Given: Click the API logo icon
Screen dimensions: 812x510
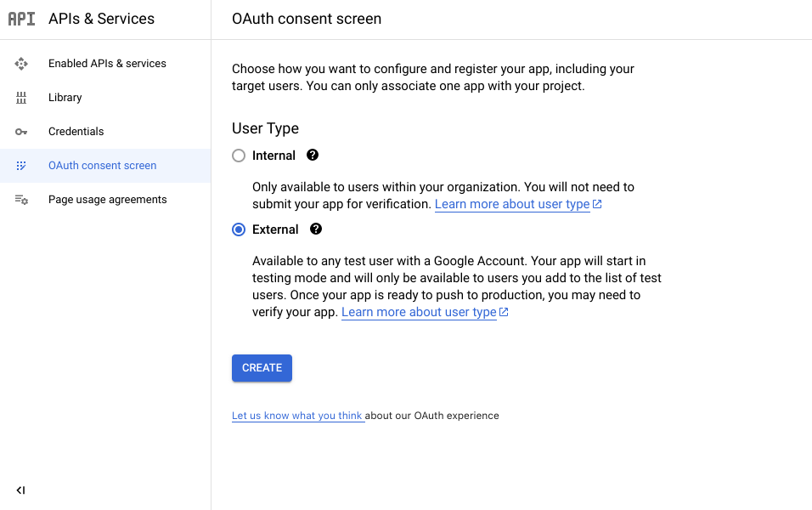Looking at the screenshot, I should pyautogui.click(x=21, y=19).
